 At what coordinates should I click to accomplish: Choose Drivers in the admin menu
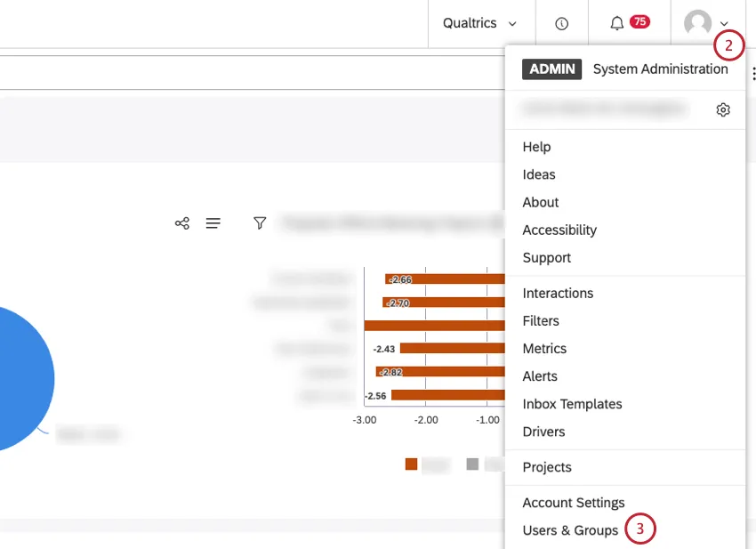(545, 432)
